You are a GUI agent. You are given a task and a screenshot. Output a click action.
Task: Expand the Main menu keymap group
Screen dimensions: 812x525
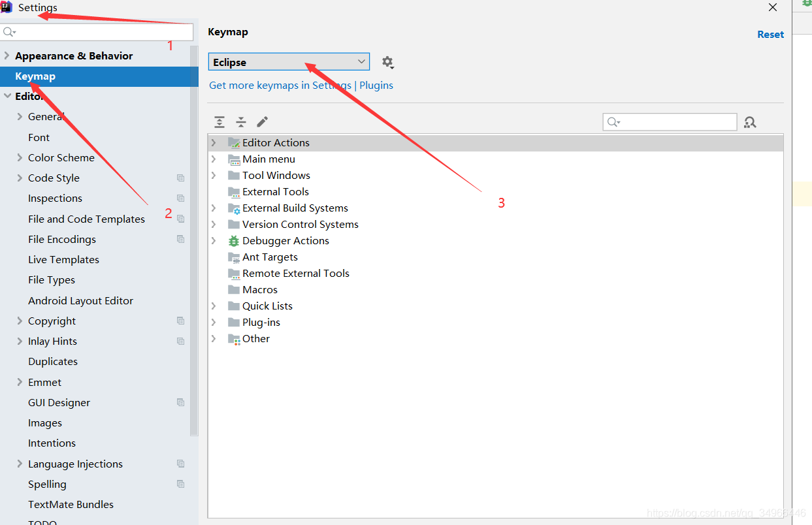214,159
